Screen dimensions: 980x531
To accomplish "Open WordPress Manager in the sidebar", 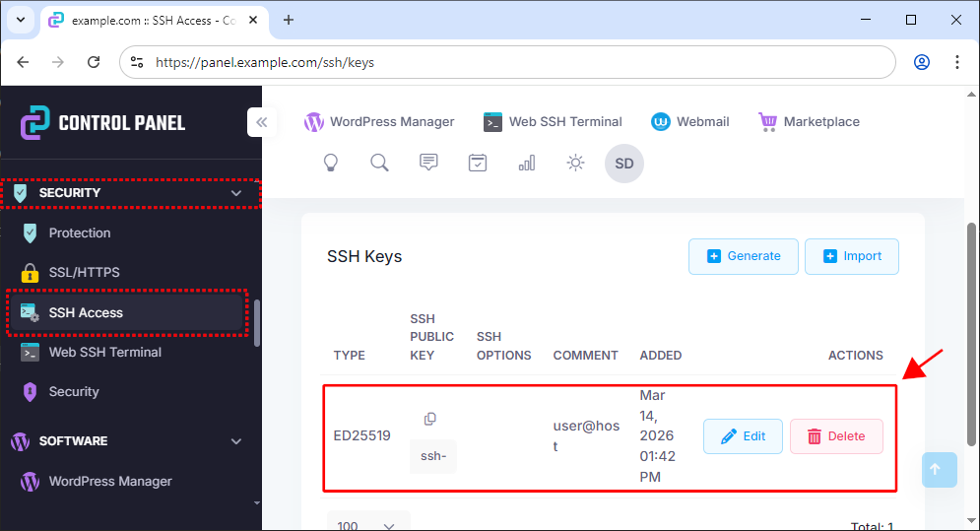I will tap(110, 481).
